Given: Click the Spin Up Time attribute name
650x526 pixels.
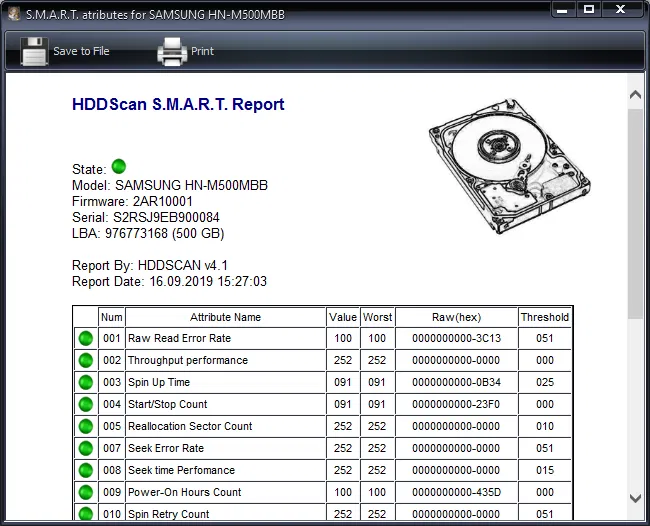Looking at the screenshot, I should pos(159,382).
